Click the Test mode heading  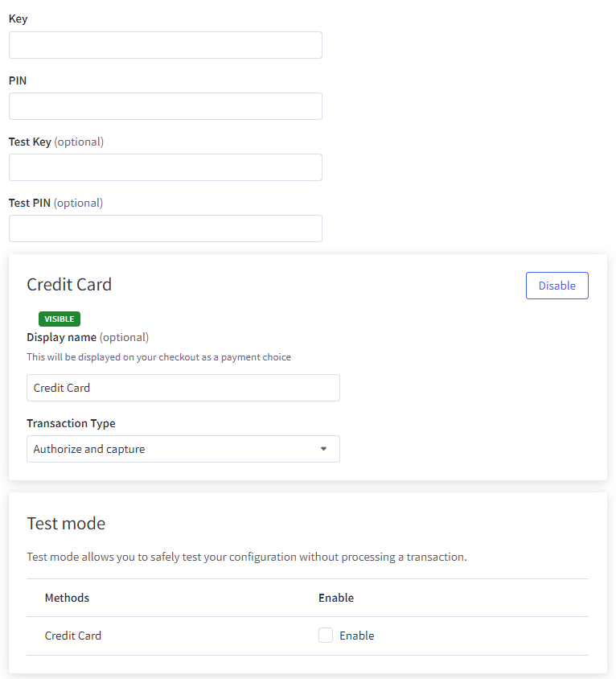tap(66, 523)
